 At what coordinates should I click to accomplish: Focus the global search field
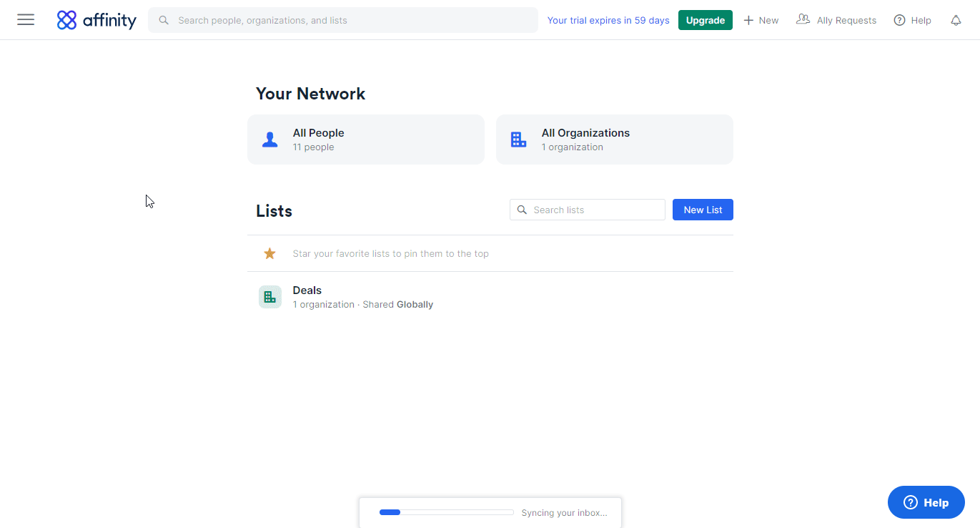point(343,19)
